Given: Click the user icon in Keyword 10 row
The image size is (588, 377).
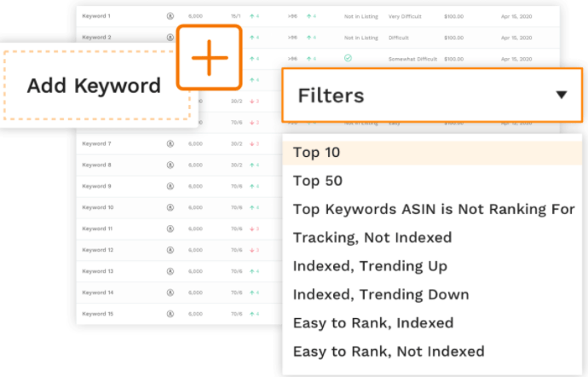Looking at the screenshot, I should click(x=170, y=207).
